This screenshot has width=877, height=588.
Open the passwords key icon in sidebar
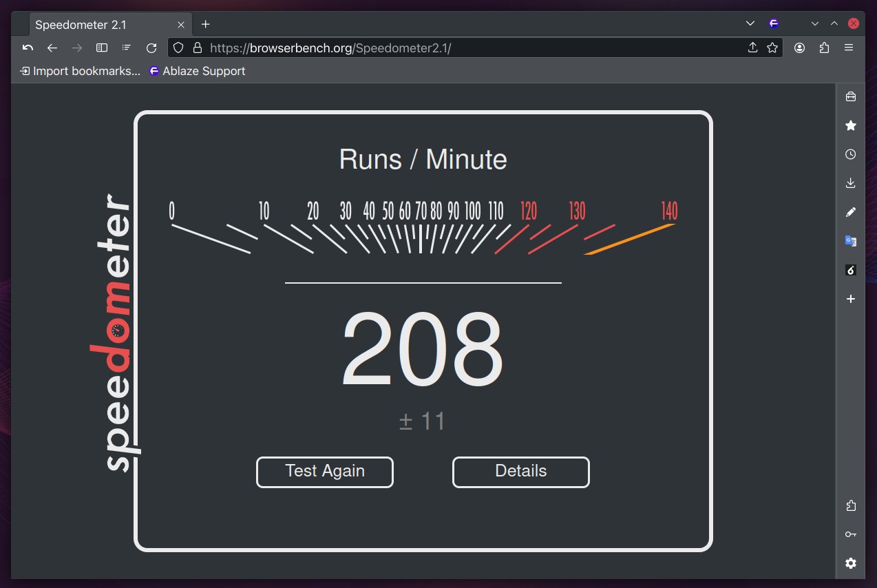[851, 534]
